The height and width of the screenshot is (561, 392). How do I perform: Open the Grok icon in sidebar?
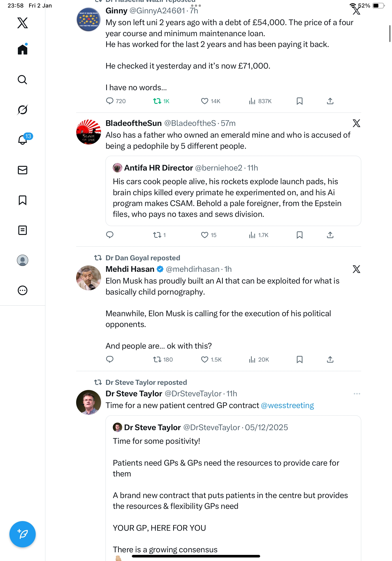[23, 110]
